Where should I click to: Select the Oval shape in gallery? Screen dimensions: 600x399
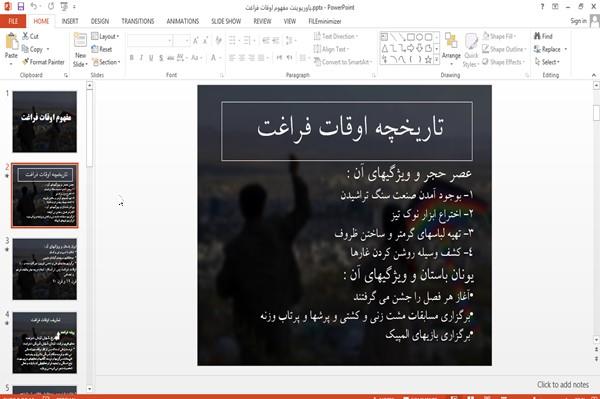(x=419, y=37)
